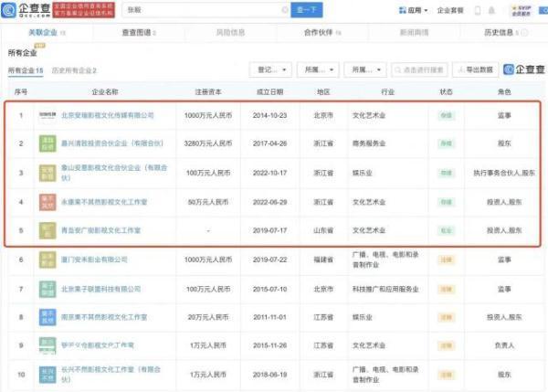Image resolution: width=548 pixels, height=392 pixels.
Task: Click the 商务服务业 industry cell
Action: click(x=369, y=143)
